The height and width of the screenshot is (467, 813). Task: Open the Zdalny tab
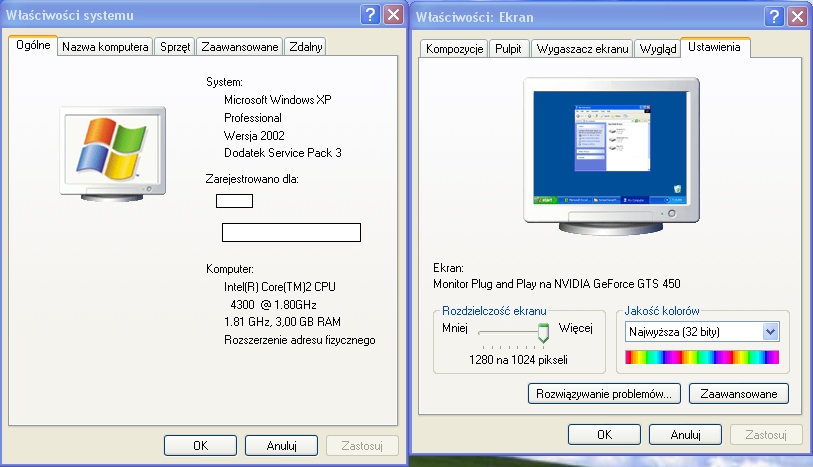pos(305,47)
